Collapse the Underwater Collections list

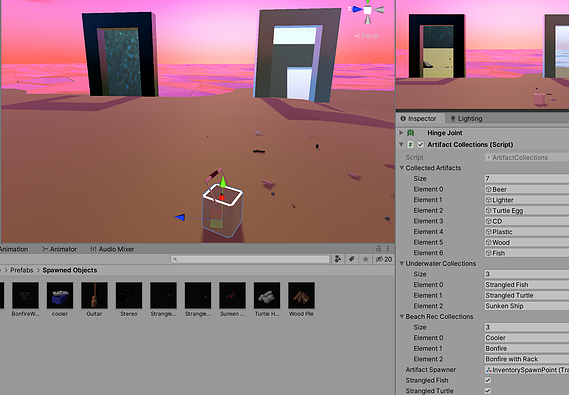coord(402,263)
